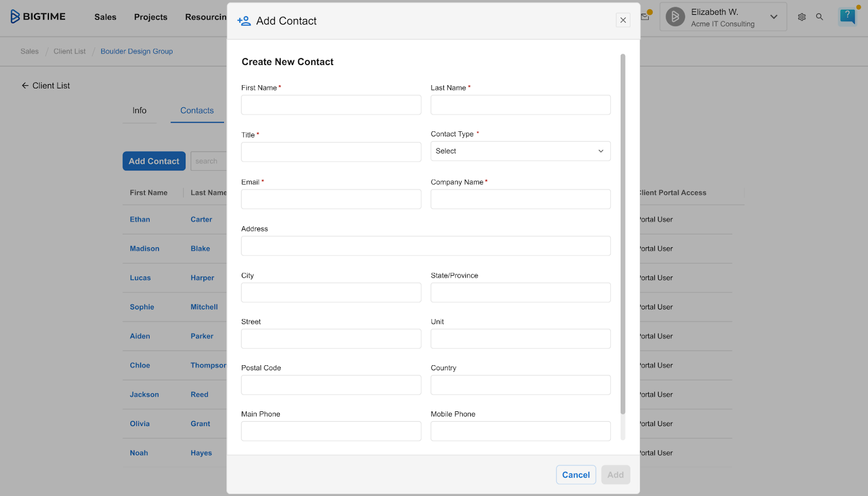Click the account avatar icon

click(x=675, y=16)
